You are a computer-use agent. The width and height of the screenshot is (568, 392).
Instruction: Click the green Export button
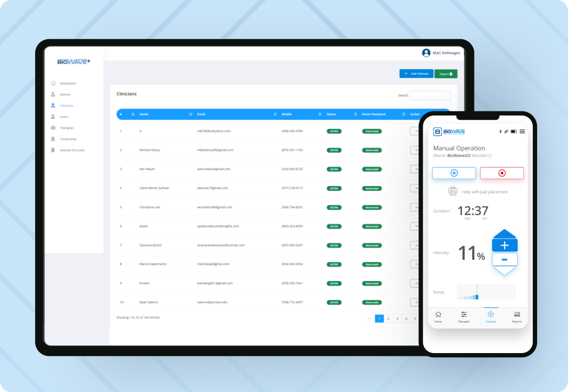(445, 74)
